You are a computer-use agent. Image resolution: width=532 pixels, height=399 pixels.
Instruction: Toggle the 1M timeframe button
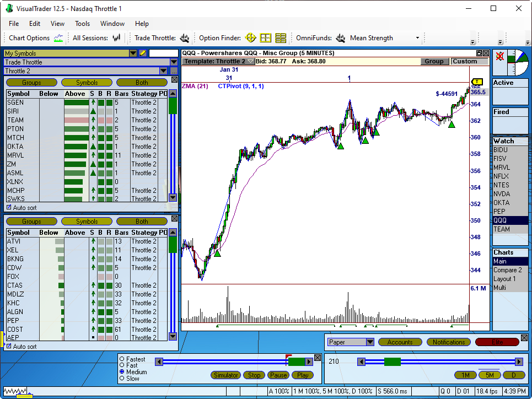465,375
